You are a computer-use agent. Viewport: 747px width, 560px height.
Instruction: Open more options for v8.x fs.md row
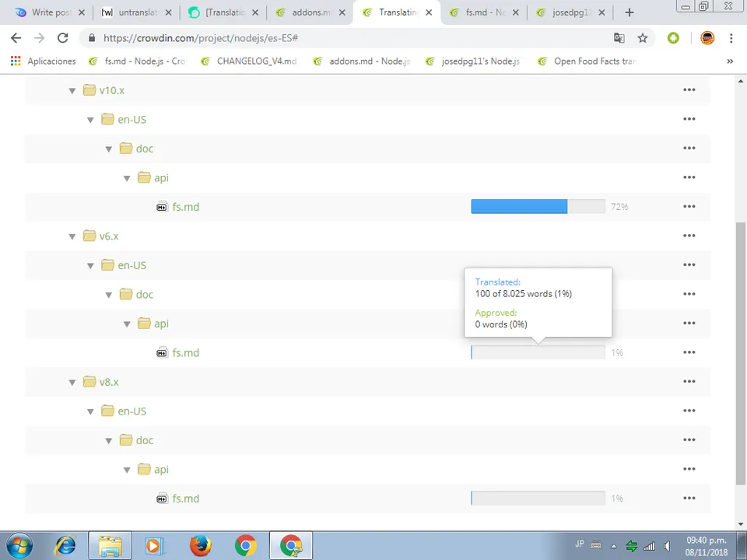pos(689,498)
